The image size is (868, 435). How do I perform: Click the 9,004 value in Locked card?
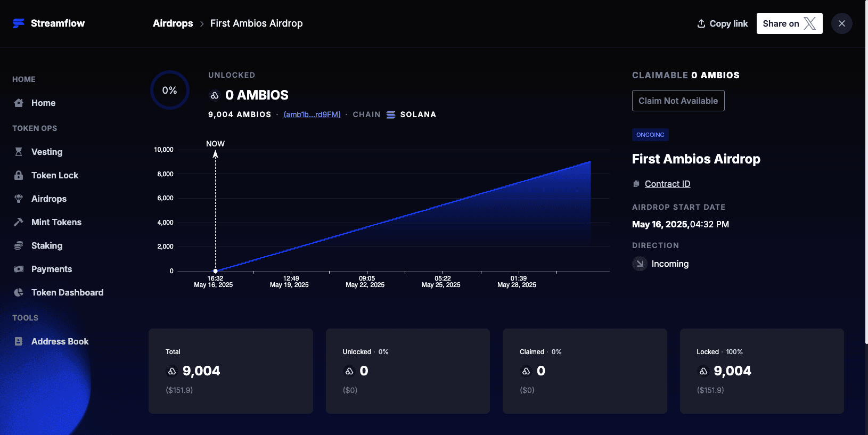pos(733,371)
